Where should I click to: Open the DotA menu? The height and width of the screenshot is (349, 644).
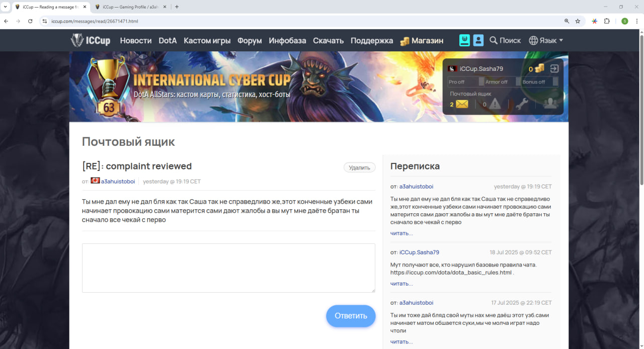tap(168, 40)
